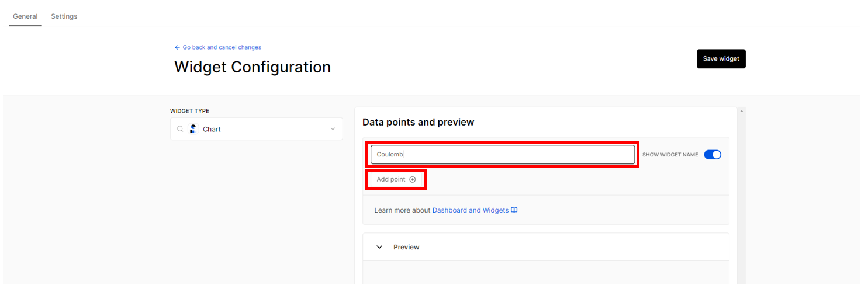Click the Preview section header label
Viewport: 868px width, 289px height.
coord(406,247)
